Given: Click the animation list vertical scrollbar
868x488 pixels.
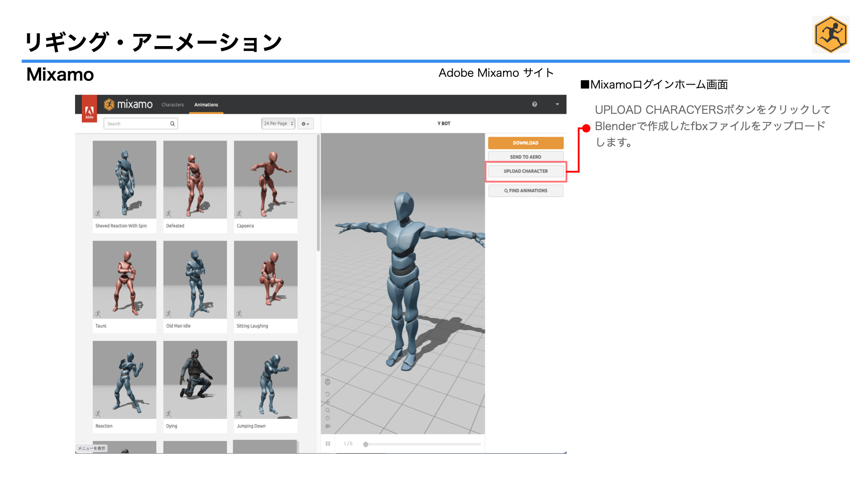Looking at the screenshot, I should tap(318, 193).
